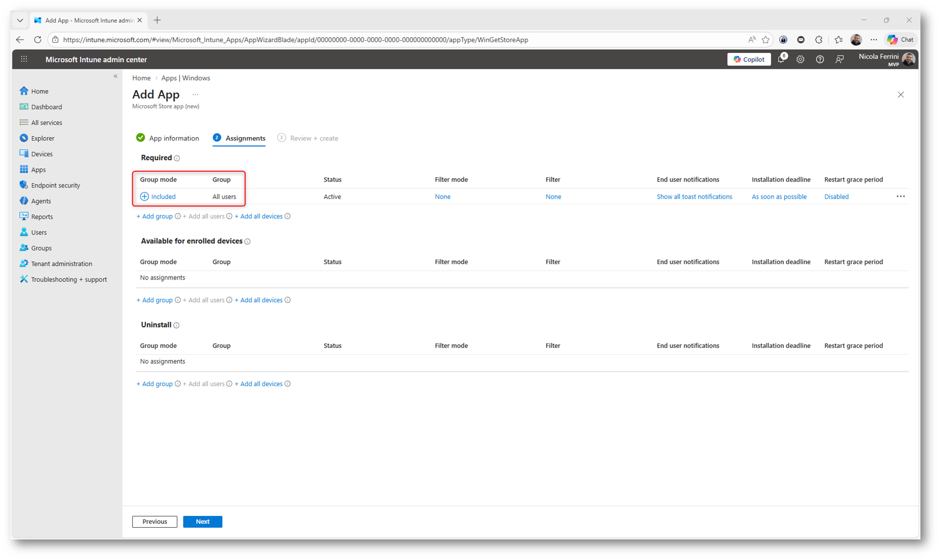The height and width of the screenshot is (560, 941).
Task: Click the Endpoint security sidebar item
Action: click(x=55, y=186)
